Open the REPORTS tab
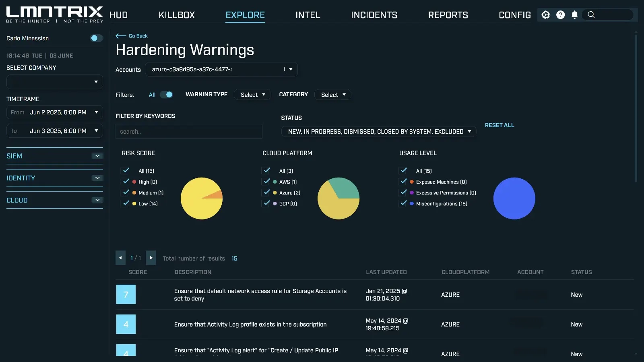The image size is (644, 362). (x=448, y=15)
